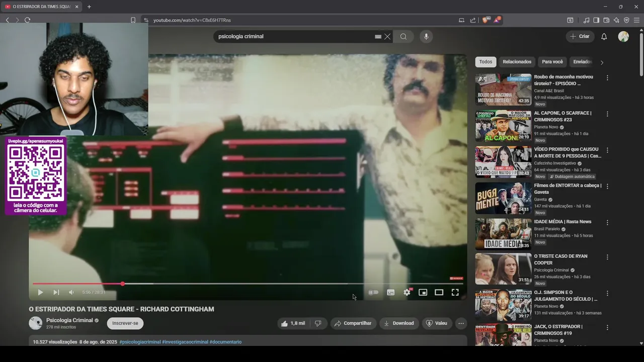Open the #documentario hashtag

(225, 342)
